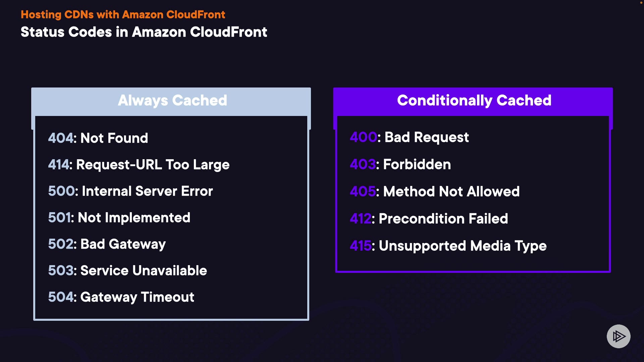Click the 500: Internal Server Error item

click(x=130, y=191)
